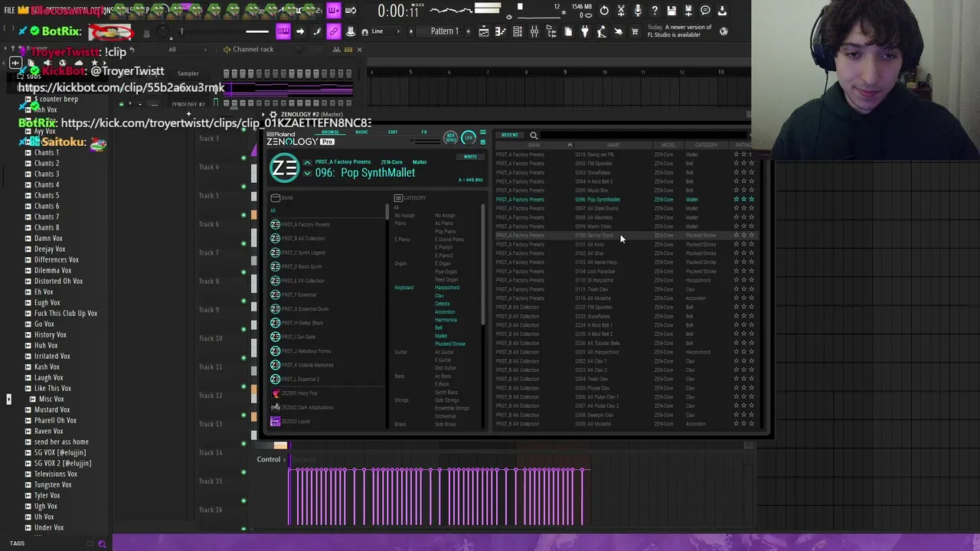Choose the Harpsichord category

447,288
